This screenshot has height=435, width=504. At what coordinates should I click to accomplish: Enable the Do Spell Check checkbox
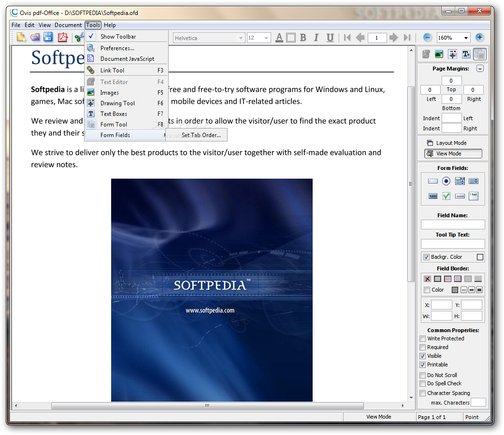tap(423, 384)
